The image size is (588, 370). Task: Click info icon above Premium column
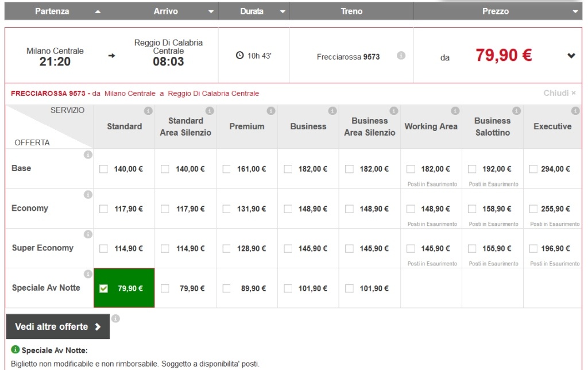(271, 111)
